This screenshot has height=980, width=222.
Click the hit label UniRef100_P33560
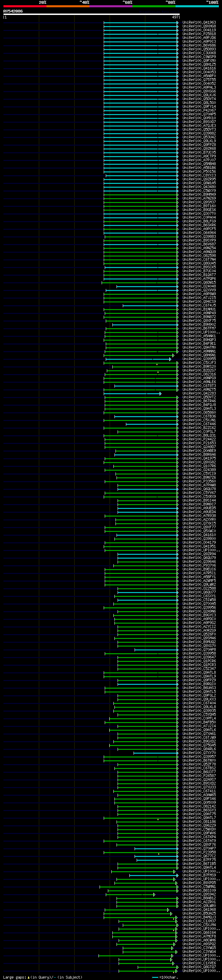point(199,481)
